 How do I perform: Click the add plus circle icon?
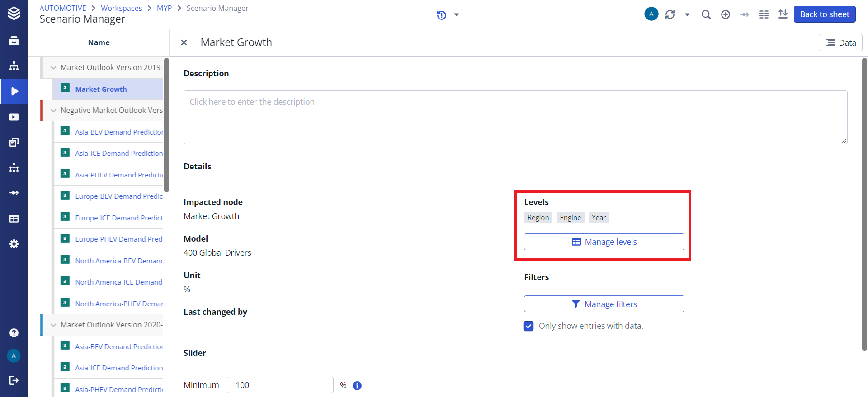tap(725, 14)
